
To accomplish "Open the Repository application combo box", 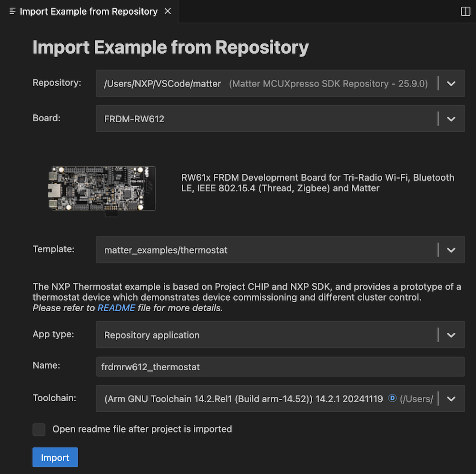I will tap(266, 335).
